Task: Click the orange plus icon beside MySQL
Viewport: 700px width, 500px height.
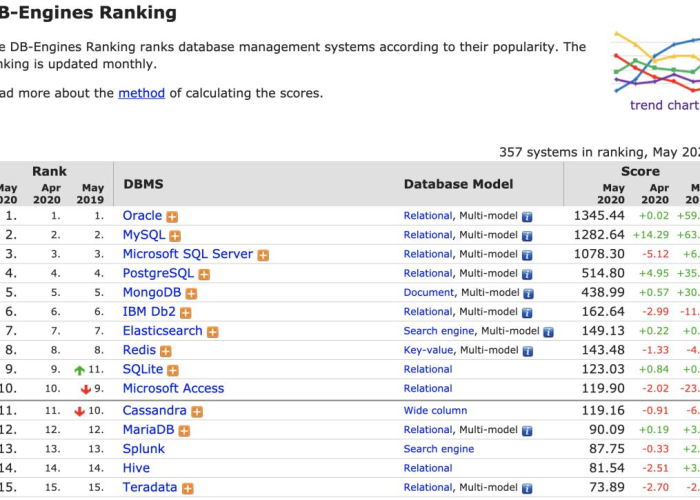Action: coord(175,236)
